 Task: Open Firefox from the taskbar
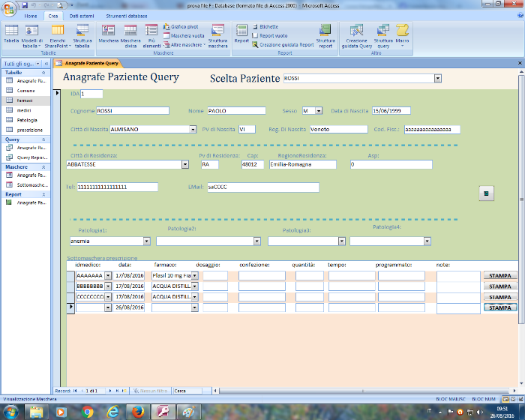[x=137, y=412]
